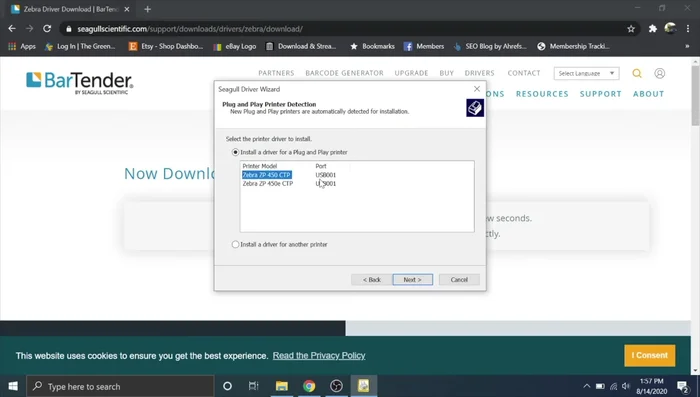Open eBay Logo bookmark
Image resolution: width=700 pixels, height=397 pixels.
[235, 46]
